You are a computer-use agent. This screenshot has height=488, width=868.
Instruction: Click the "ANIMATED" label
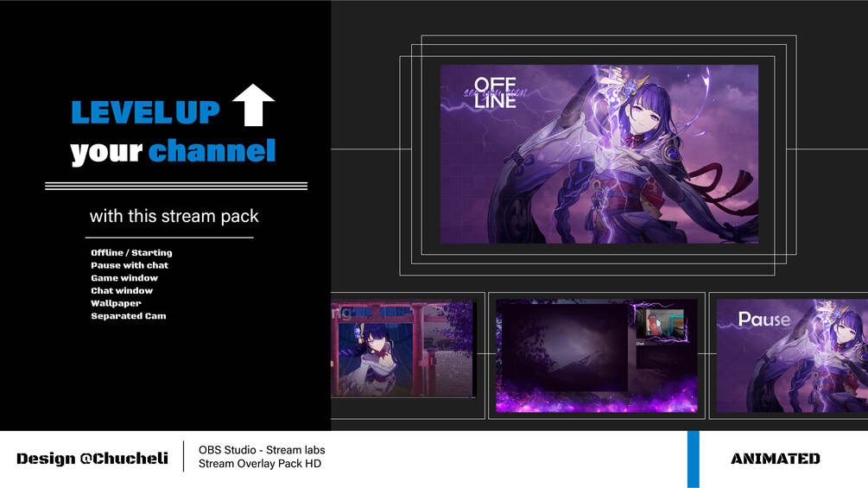click(x=776, y=459)
